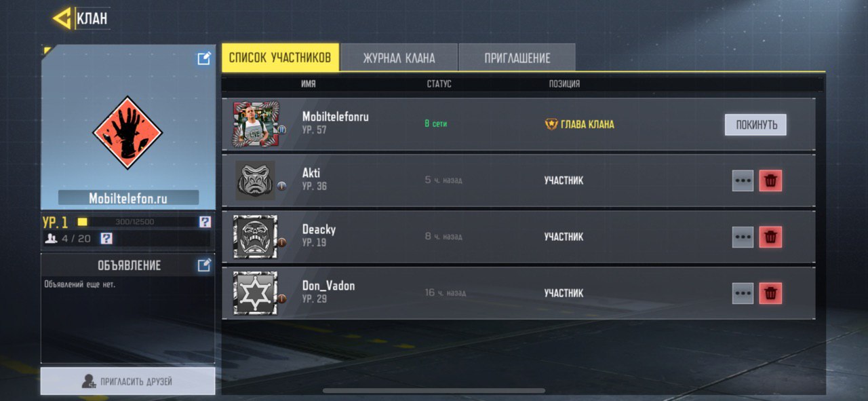
Task: Remove Don_Vadon with the red trash icon
Action: pos(770,293)
